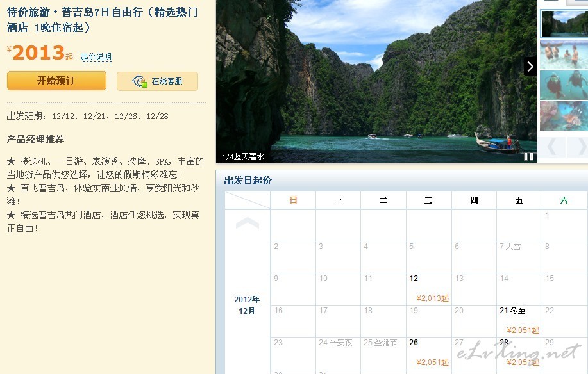Click the 日 Sunday column header
The height and width of the screenshot is (374, 588).
(293, 200)
